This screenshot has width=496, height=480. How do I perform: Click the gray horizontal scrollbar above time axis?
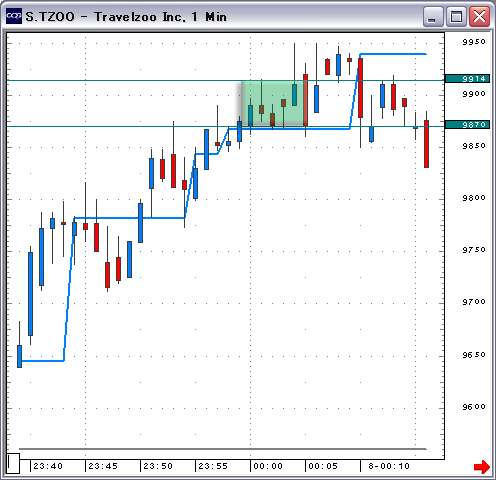click(223, 449)
